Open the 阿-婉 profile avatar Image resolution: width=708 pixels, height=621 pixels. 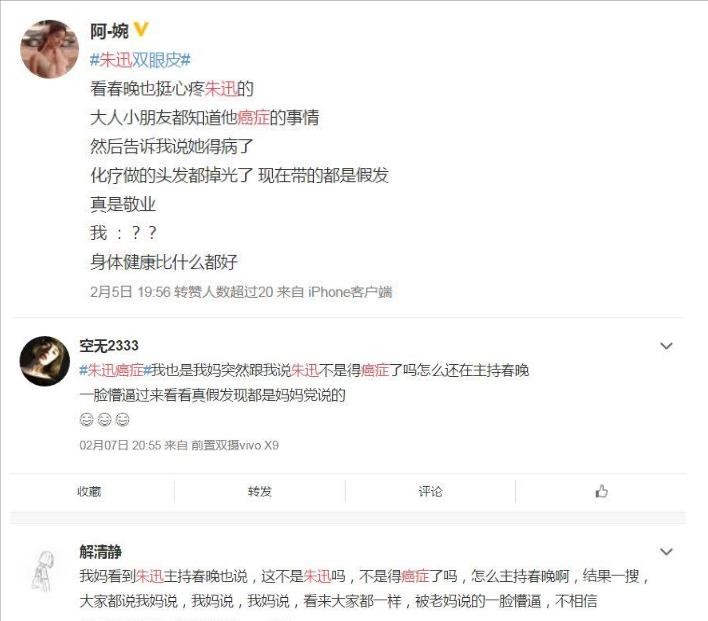(49, 49)
